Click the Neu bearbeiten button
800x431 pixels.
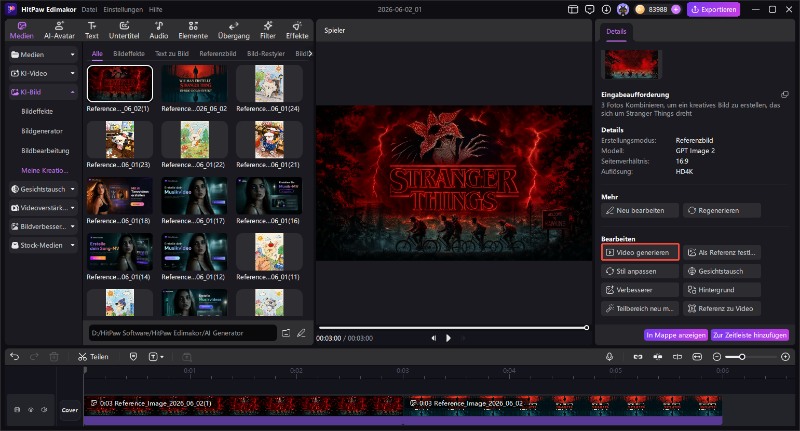pyautogui.click(x=640, y=210)
